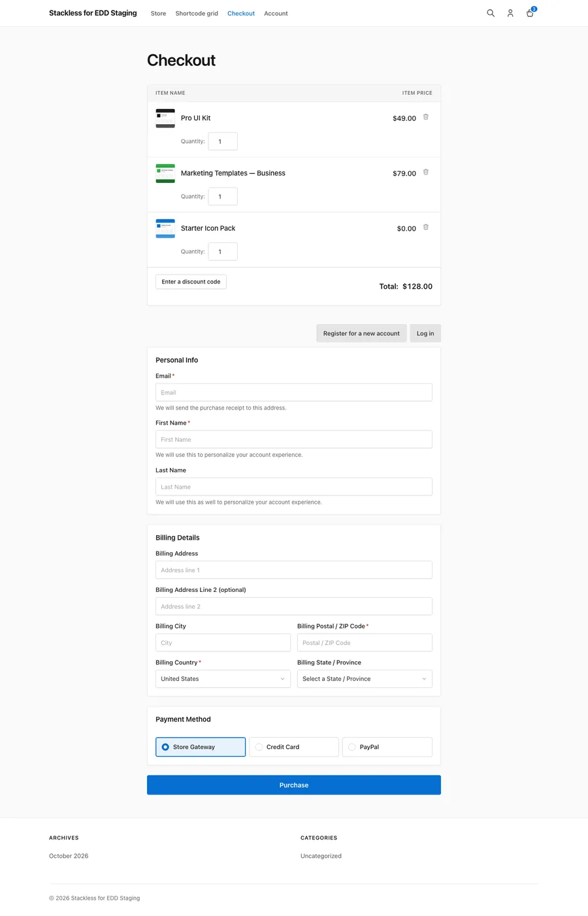The image size is (588, 916).
Task: Select Store Gateway payment method
Action: [x=201, y=747]
